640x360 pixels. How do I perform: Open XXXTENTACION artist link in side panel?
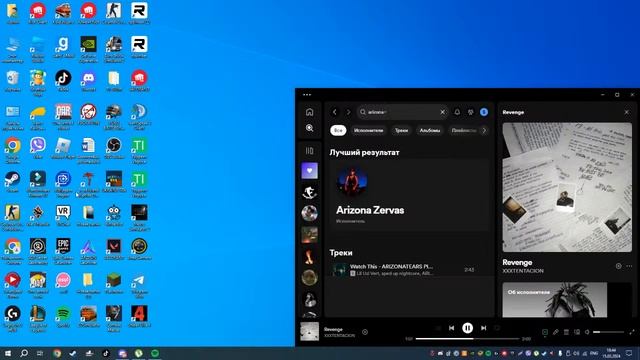[x=523, y=271]
